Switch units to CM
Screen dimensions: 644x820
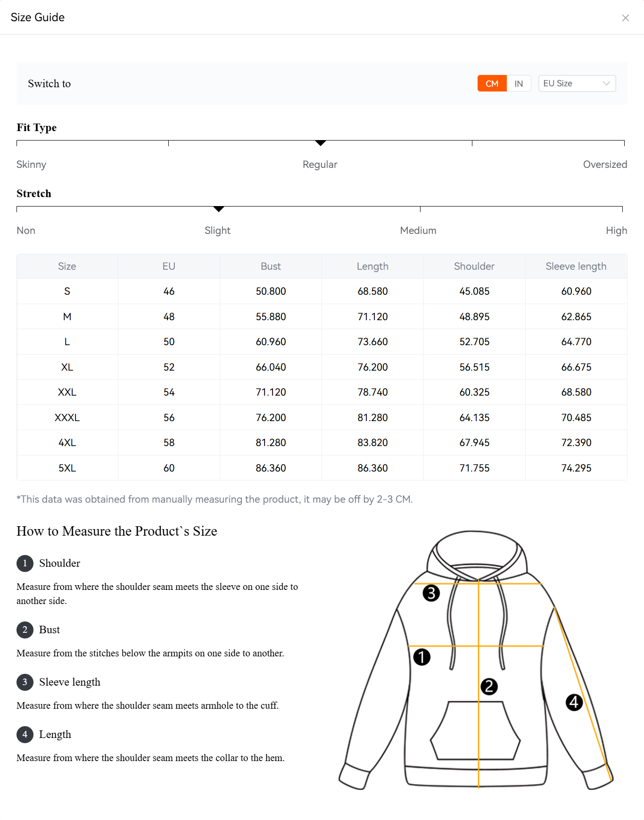[492, 83]
